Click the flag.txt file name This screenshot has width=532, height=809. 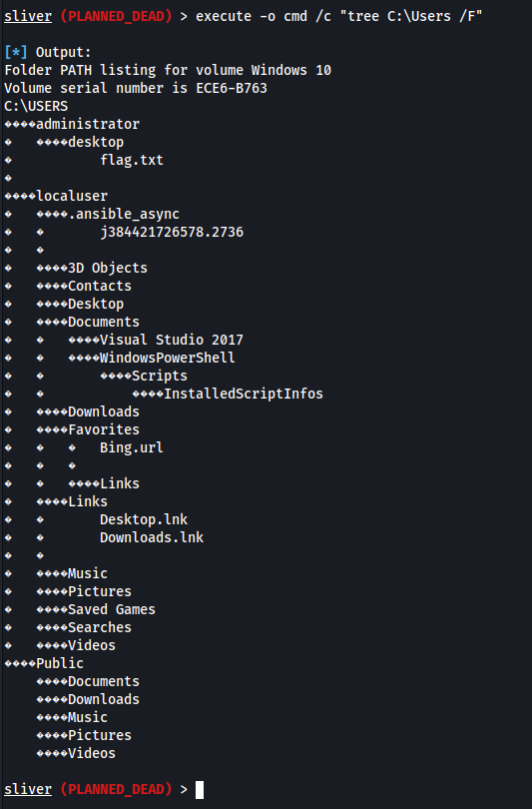132,160
